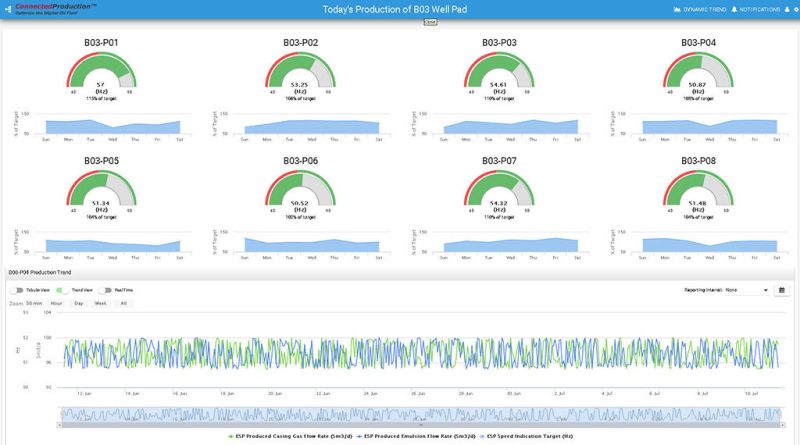Click the navigator scrollbar right arrow
The height and width of the screenshot is (445, 800).
pyautogui.click(x=782, y=425)
